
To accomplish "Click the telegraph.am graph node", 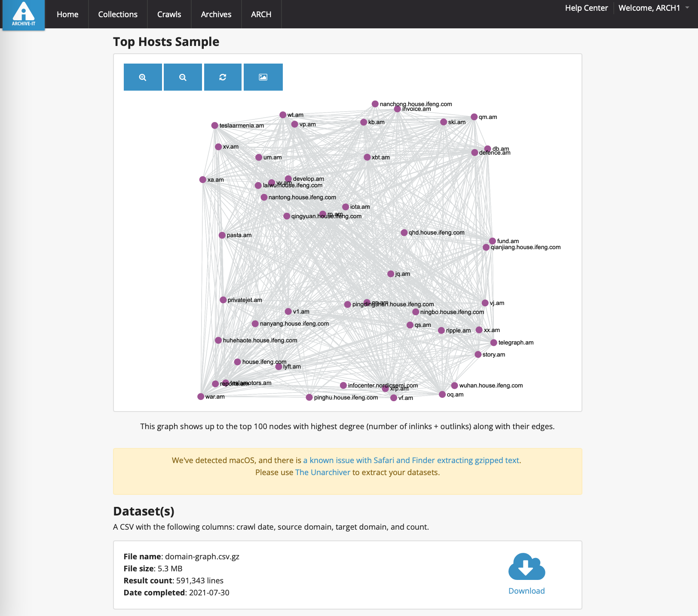I will (x=494, y=343).
